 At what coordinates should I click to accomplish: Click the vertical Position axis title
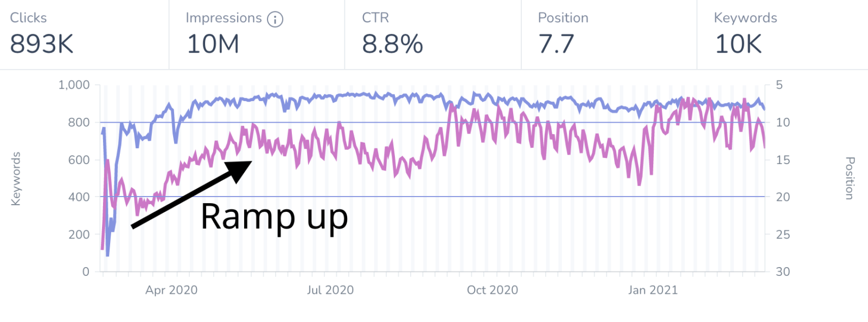click(850, 178)
